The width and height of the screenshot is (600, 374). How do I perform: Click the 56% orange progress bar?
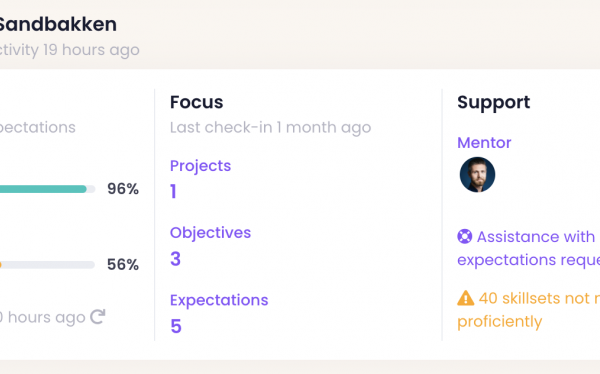[47, 265]
